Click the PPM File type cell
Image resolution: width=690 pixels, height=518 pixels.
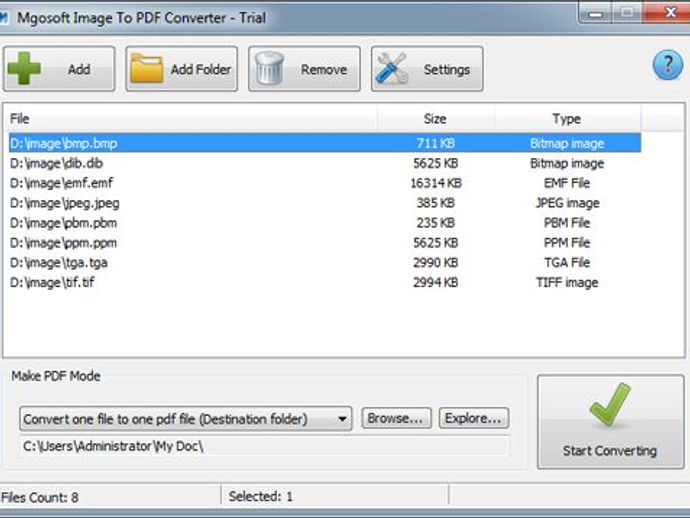[x=567, y=242]
